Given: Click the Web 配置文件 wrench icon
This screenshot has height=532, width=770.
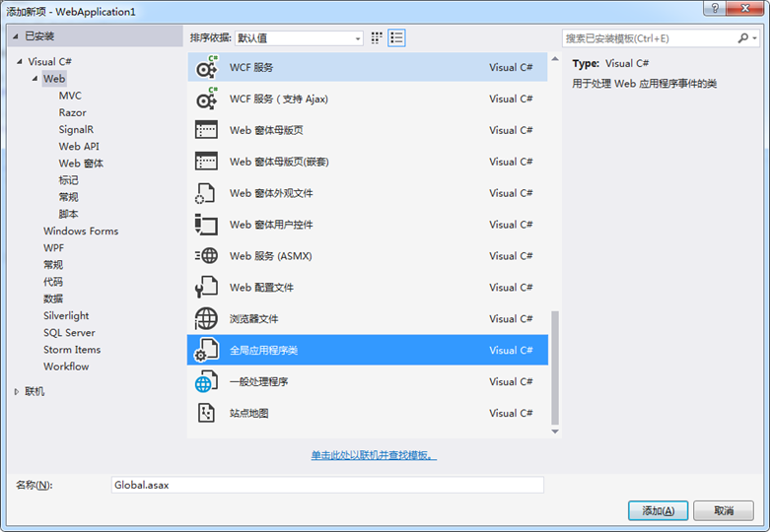Looking at the screenshot, I should pyautogui.click(x=206, y=287).
